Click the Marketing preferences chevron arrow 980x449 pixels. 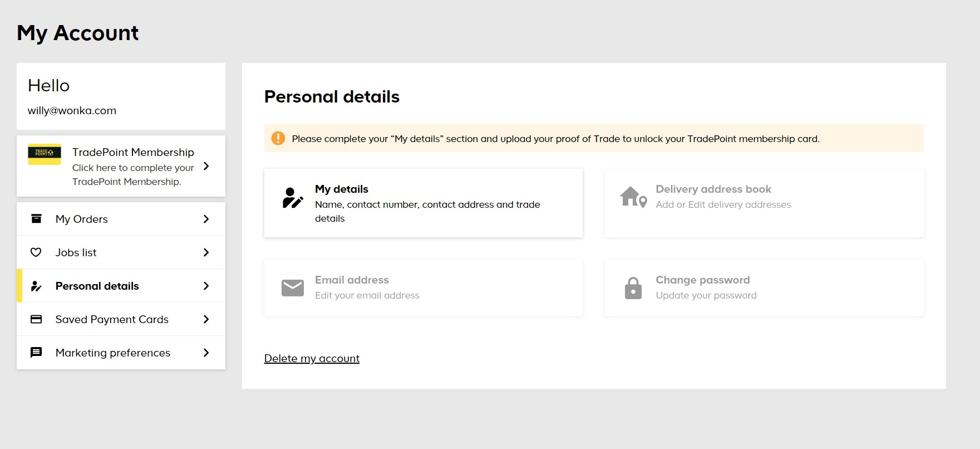(206, 353)
